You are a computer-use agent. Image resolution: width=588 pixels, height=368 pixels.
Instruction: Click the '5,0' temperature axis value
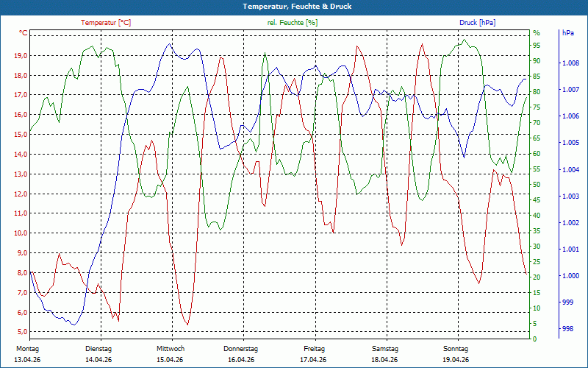(22, 332)
